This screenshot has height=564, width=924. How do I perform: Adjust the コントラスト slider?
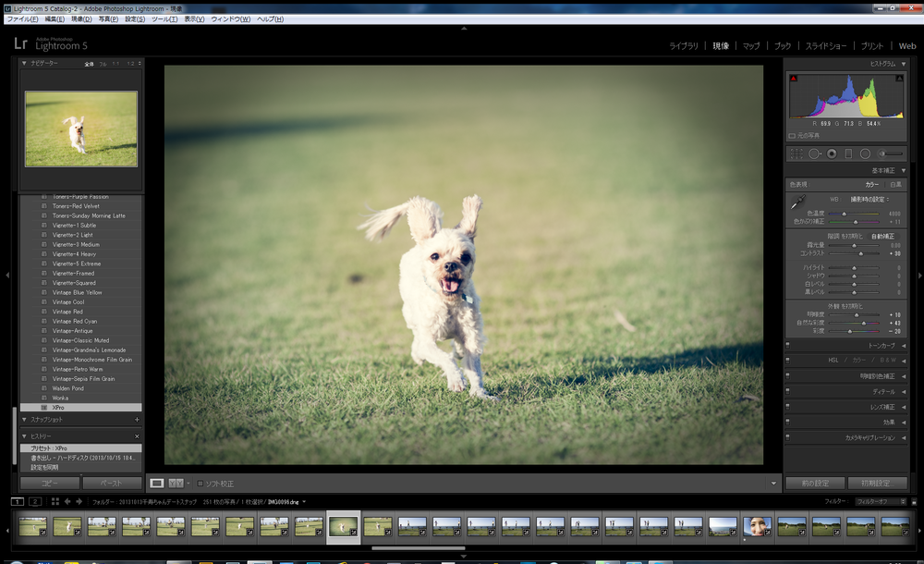(860, 252)
